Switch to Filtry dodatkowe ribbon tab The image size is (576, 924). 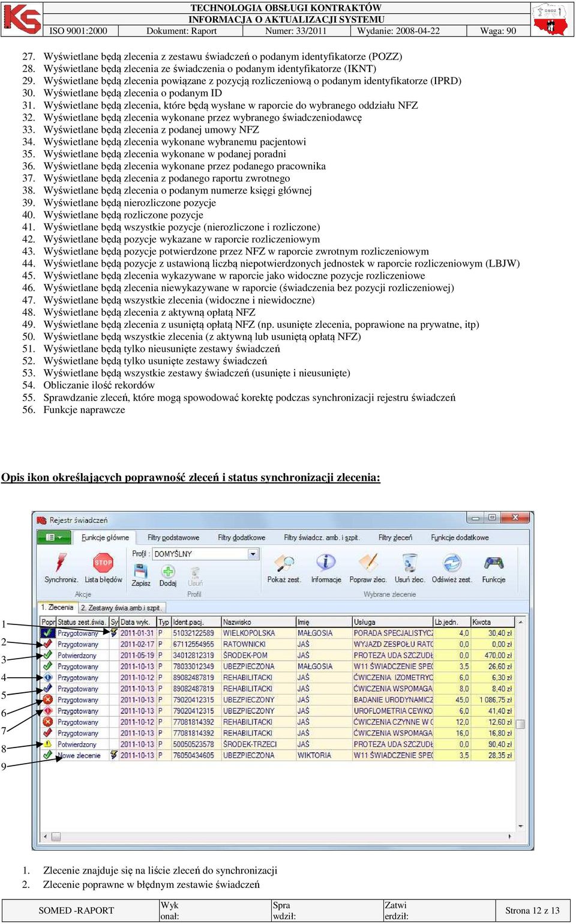tap(241, 538)
